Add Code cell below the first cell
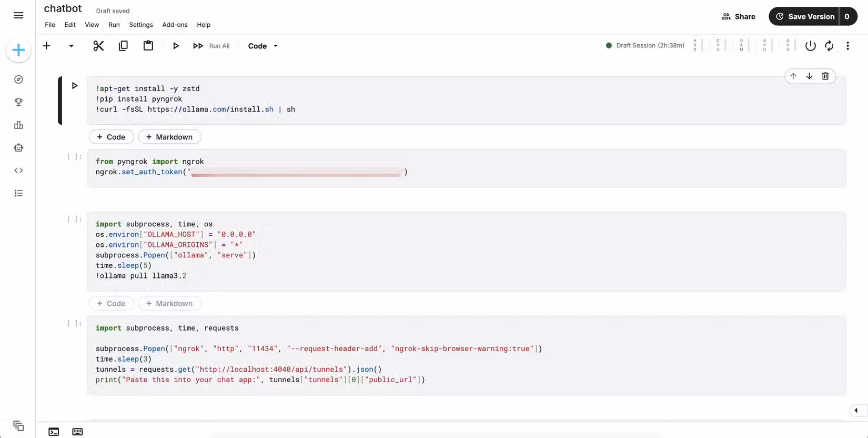The height and width of the screenshot is (438, 868). tap(111, 137)
